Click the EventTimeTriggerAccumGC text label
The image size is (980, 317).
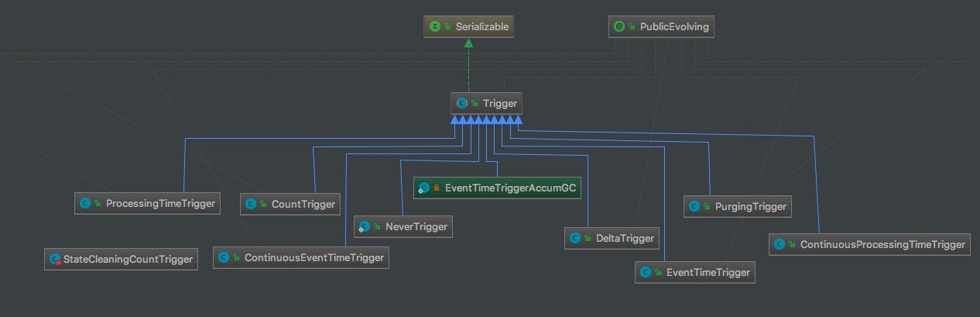[x=511, y=188]
